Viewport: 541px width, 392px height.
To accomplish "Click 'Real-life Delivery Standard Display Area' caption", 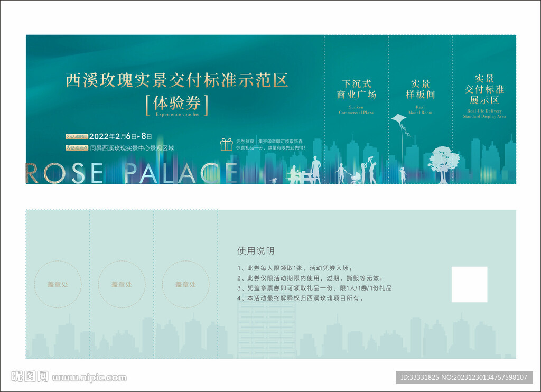I will pos(484,114).
